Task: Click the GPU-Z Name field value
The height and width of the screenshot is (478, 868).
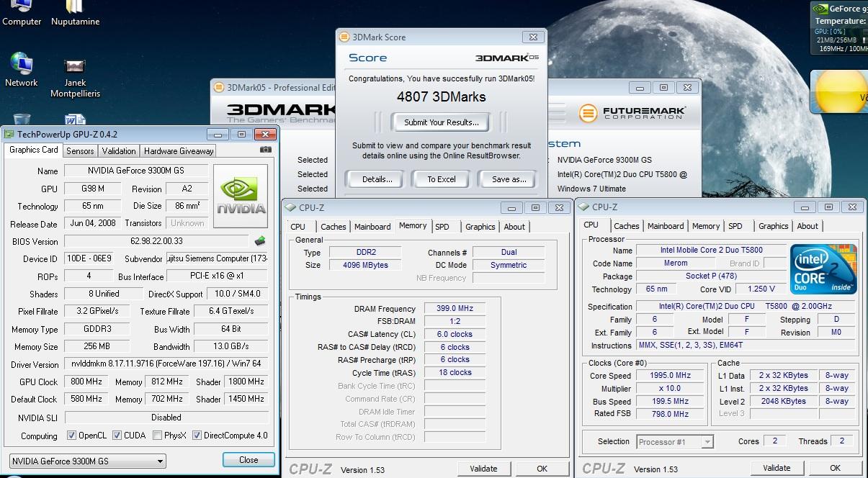Action: (x=136, y=171)
